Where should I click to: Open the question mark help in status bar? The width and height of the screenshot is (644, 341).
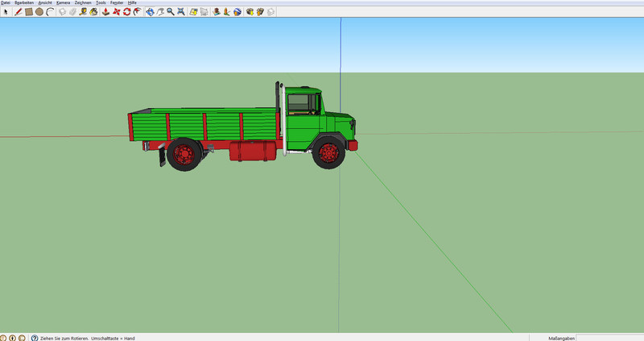tap(35, 338)
